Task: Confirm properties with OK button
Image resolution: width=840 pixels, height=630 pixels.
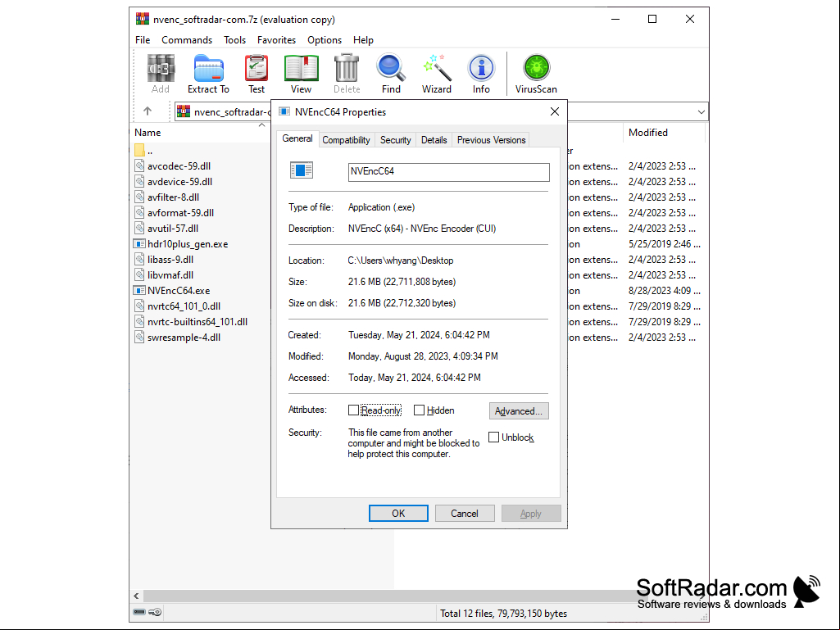Action: [398, 513]
